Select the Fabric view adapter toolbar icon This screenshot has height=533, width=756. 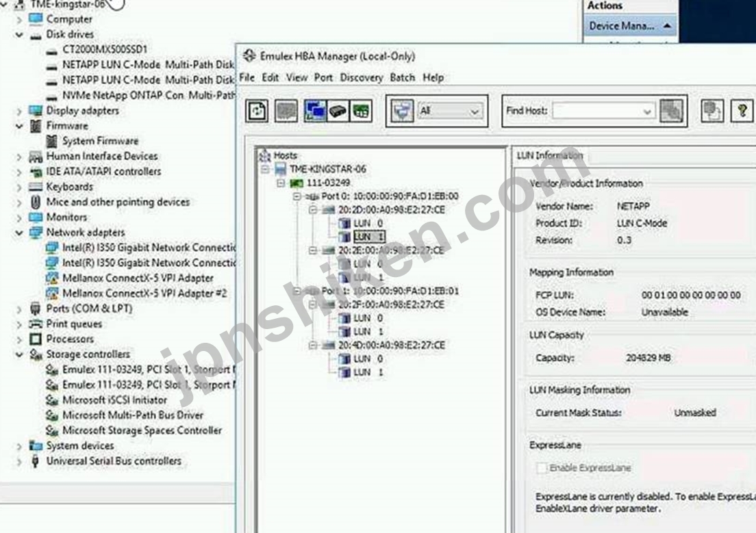click(x=338, y=111)
